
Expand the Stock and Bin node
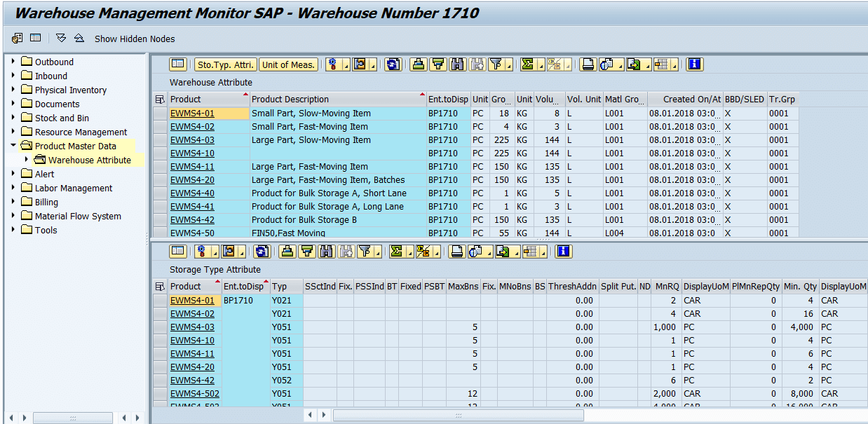click(12, 118)
